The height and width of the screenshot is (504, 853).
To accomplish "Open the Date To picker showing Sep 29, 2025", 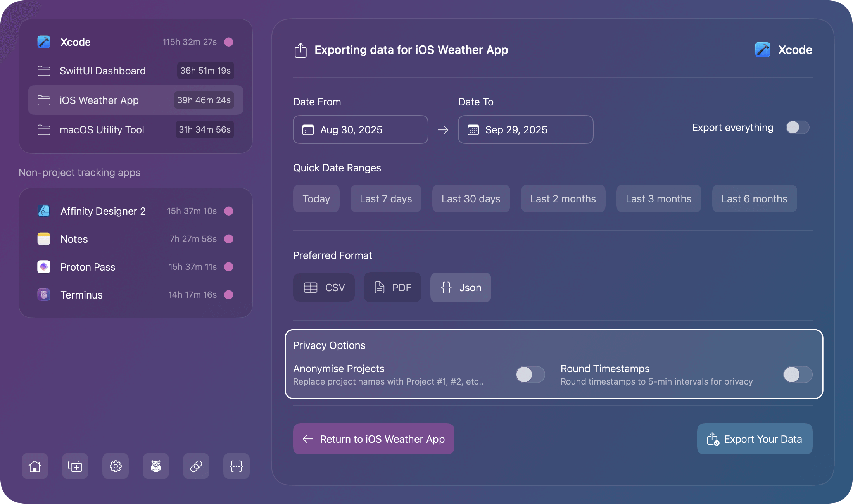I will (x=525, y=129).
